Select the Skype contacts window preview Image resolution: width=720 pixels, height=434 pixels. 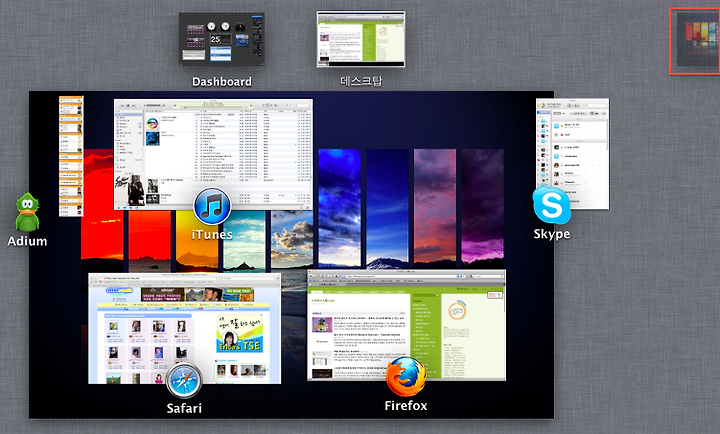[573, 154]
